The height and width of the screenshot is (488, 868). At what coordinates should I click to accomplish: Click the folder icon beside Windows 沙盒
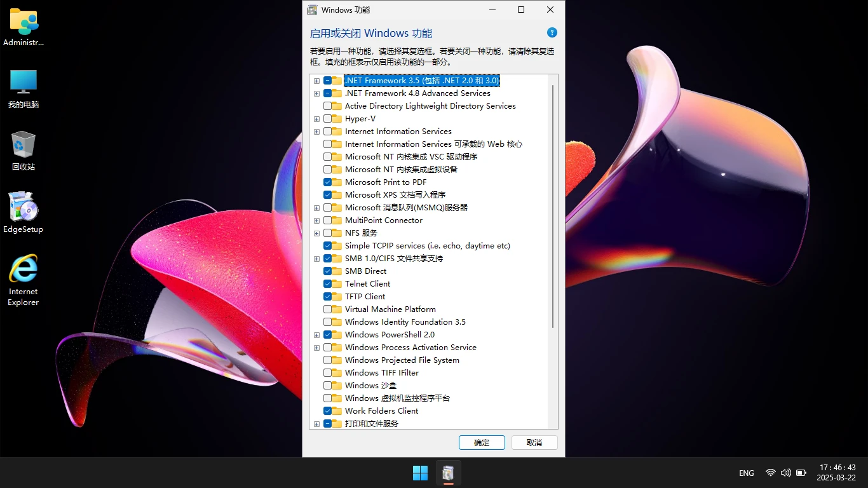tap(337, 386)
